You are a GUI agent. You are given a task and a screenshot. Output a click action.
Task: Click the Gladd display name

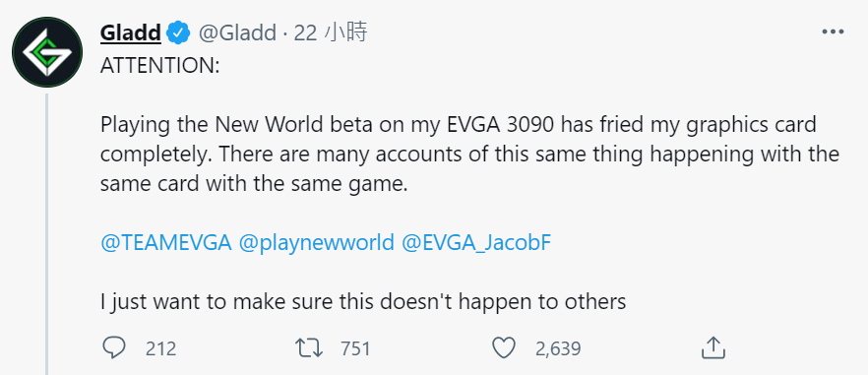click(x=131, y=33)
